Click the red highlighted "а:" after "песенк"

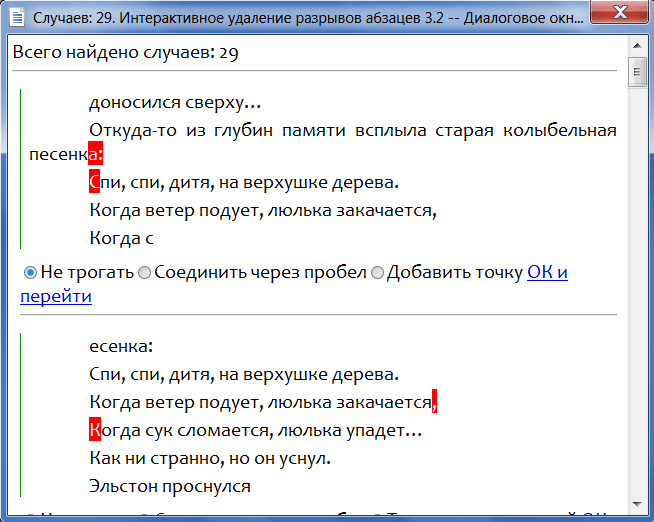coord(96,156)
